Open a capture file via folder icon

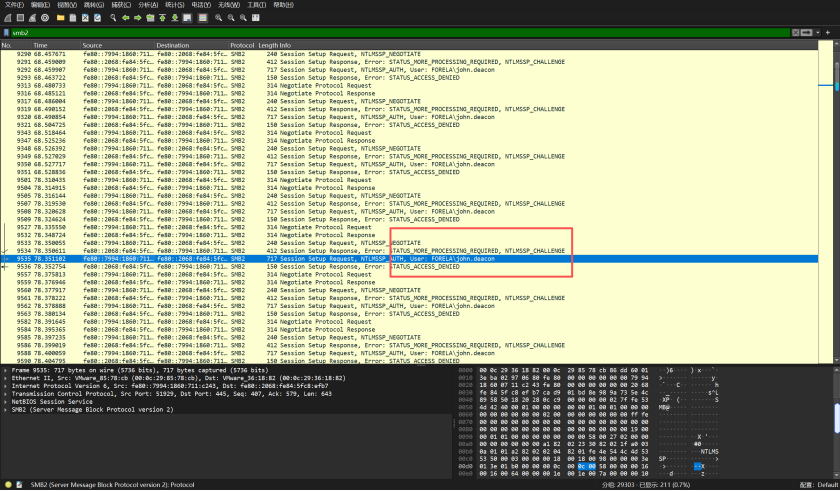[x=62, y=17]
